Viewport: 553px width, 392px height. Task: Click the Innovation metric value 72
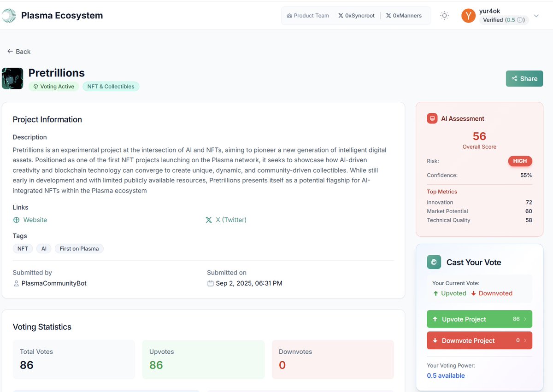[529, 202]
